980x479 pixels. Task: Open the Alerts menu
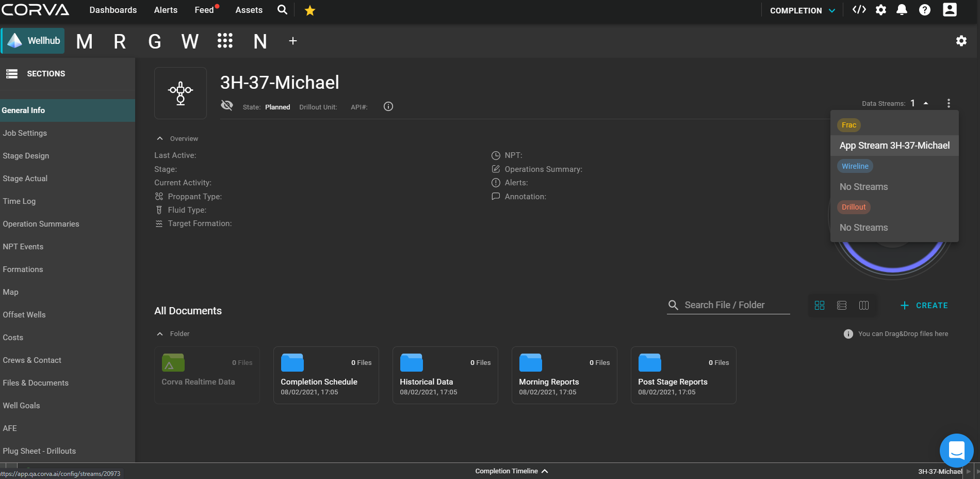[x=166, y=10]
